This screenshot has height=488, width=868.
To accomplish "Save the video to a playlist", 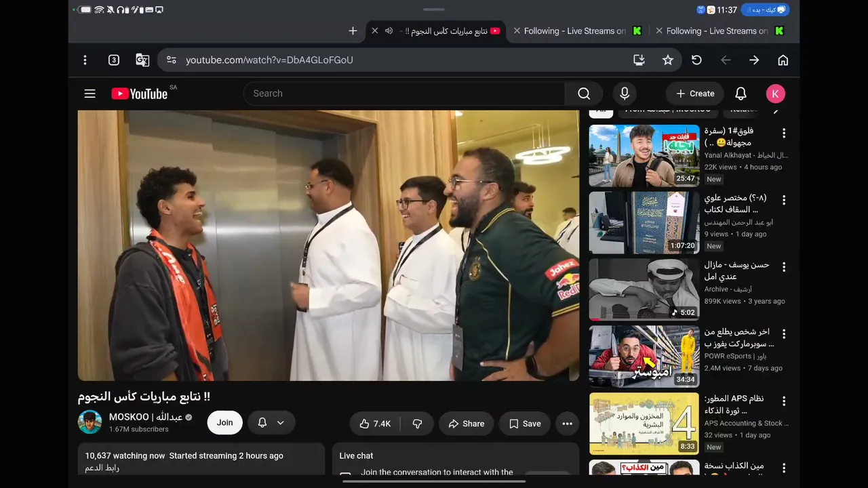I will (x=525, y=424).
